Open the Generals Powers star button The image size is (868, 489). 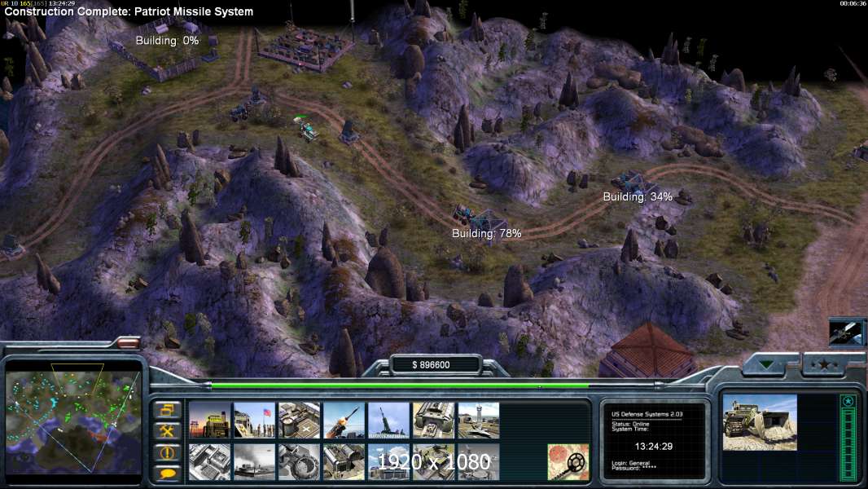824,364
